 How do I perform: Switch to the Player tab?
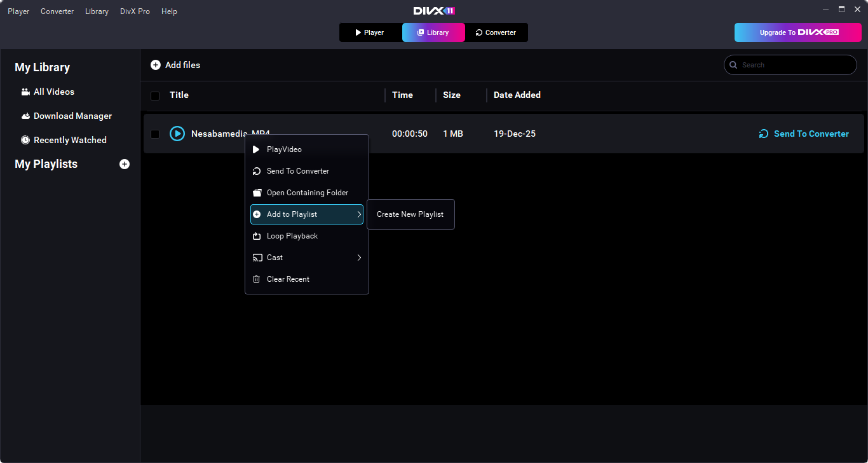point(370,32)
